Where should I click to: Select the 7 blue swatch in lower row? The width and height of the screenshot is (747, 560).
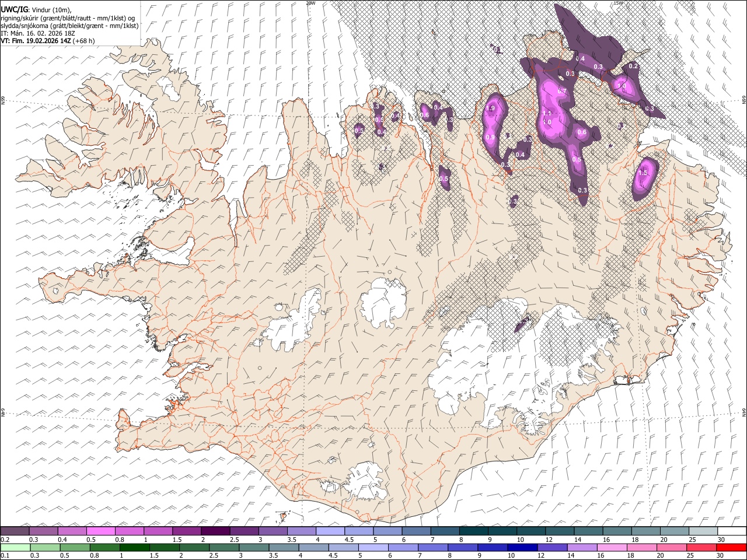(433, 547)
